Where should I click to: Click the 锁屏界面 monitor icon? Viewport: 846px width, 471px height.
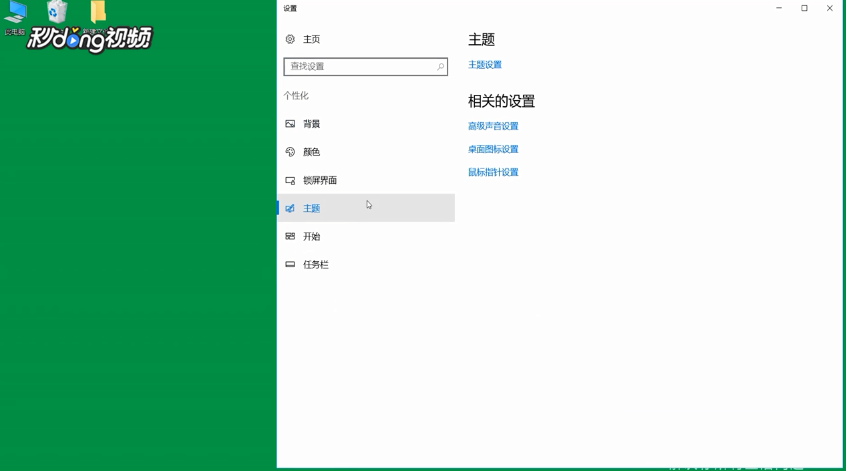(290, 180)
